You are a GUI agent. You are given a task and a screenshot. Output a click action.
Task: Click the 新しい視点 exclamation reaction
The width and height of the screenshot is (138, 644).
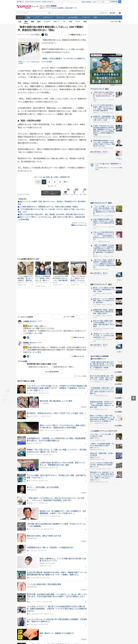click(83, 192)
